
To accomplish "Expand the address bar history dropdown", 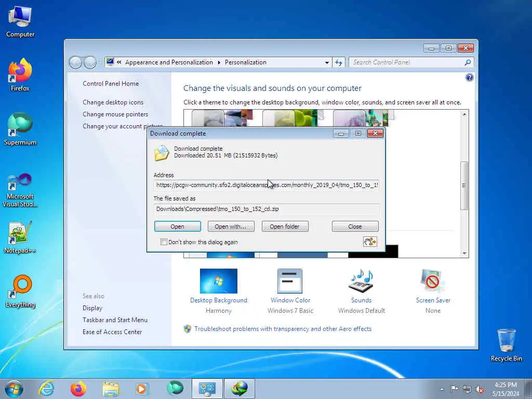I will click(327, 62).
